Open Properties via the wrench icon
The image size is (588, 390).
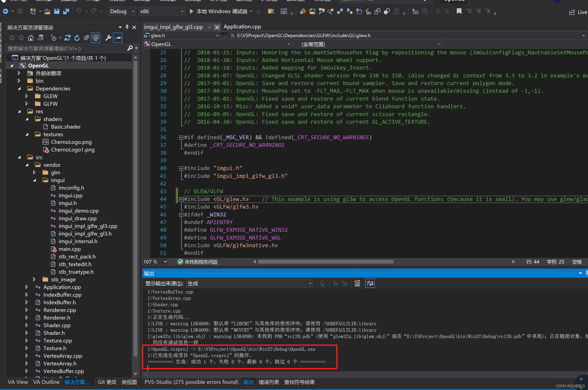[x=108, y=38]
